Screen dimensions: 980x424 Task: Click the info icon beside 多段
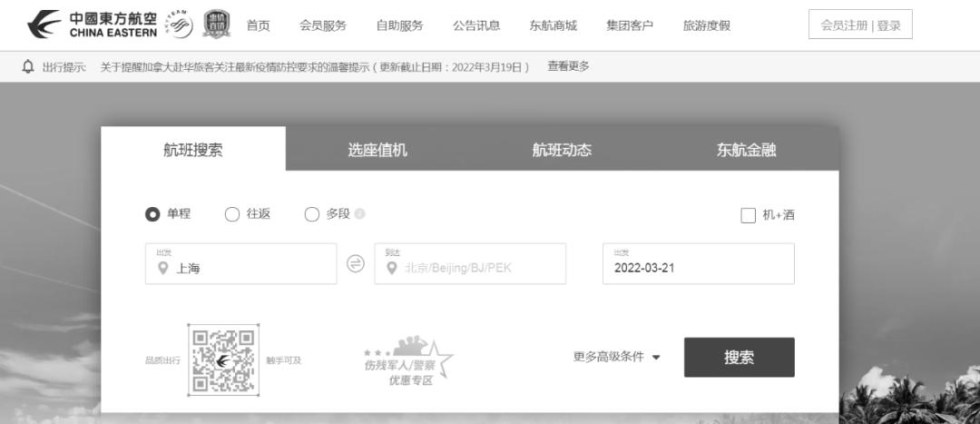359,214
